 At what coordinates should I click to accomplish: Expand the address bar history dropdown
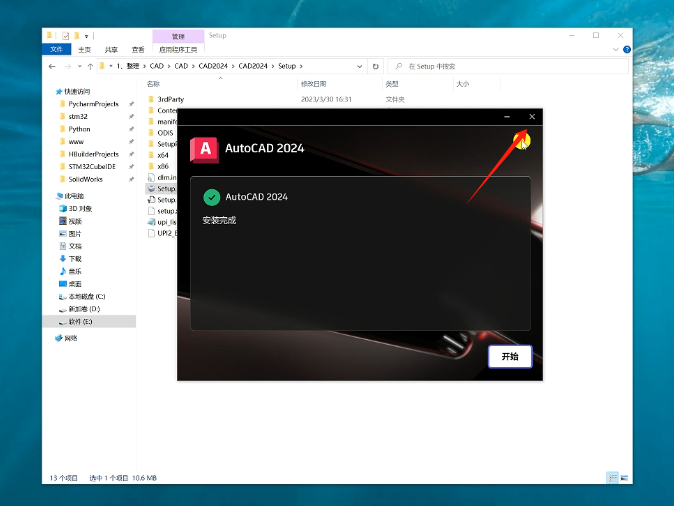pos(359,66)
